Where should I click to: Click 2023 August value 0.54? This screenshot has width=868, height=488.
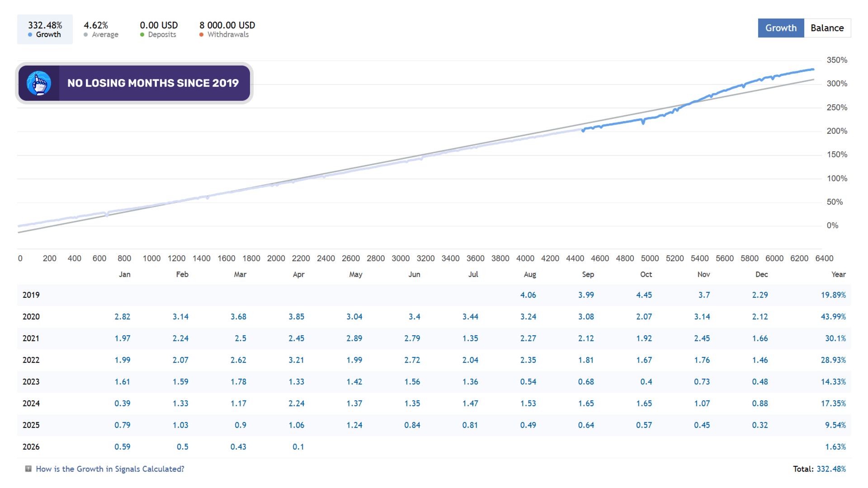[528, 382]
